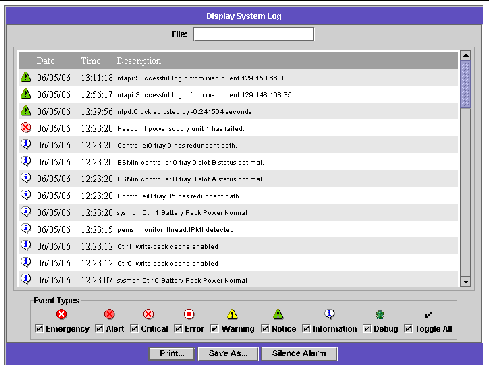The height and width of the screenshot is (370, 489).
Task: Click info icon for Ctrl 0 write-back cache enabled
Action: click(x=26, y=263)
